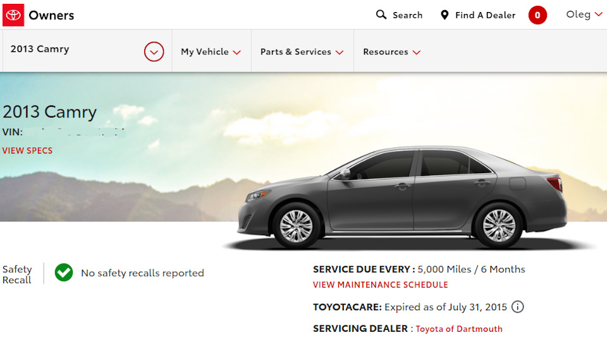
Task: Expand the Oleg account menu
Action: [584, 15]
